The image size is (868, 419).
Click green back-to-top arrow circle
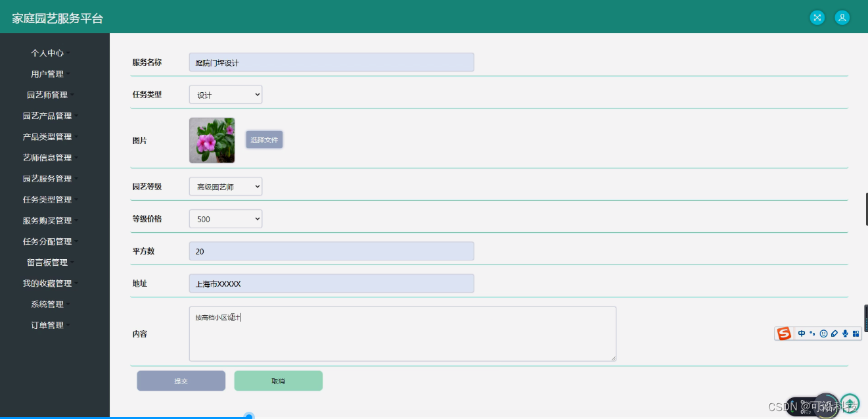point(850,403)
